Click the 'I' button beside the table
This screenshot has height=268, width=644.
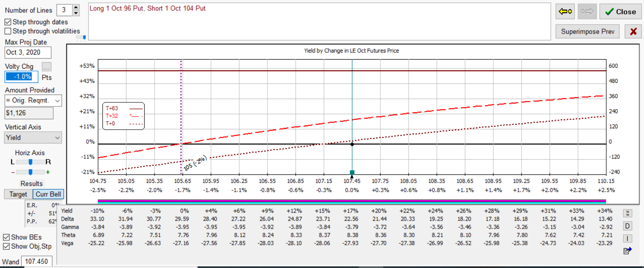(x=628, y=239)
